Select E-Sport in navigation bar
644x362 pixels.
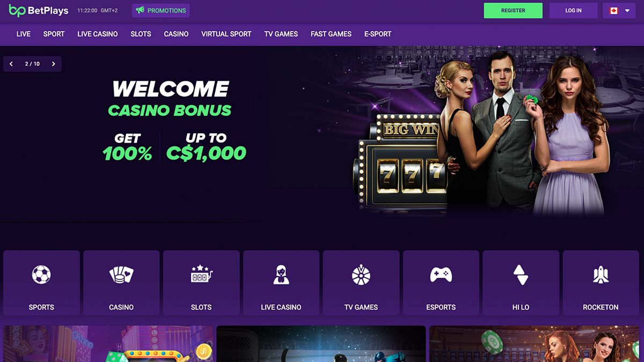click(x=378, y=34)
